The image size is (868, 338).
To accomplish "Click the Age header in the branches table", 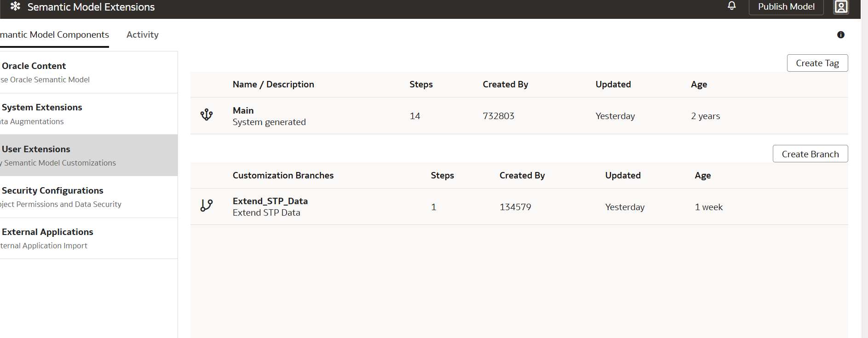I will pyautogui.click(x=702, y=175).
